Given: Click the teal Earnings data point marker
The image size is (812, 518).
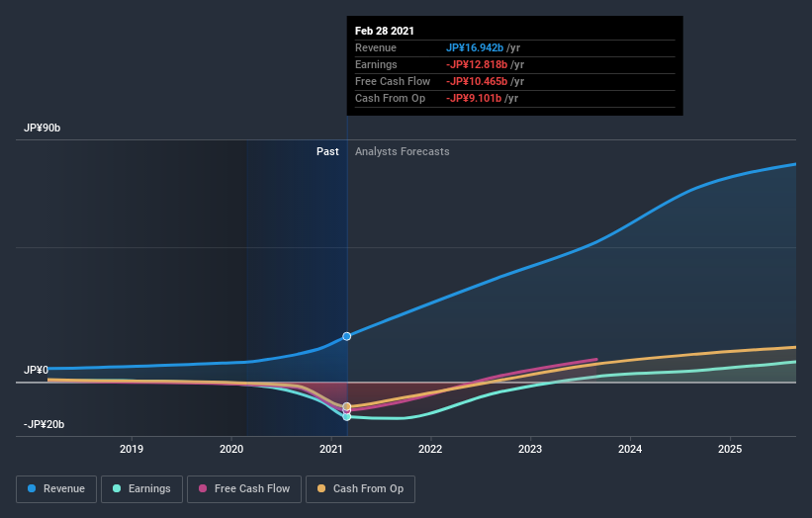Looking at the screenshot, I should [347, 416].
